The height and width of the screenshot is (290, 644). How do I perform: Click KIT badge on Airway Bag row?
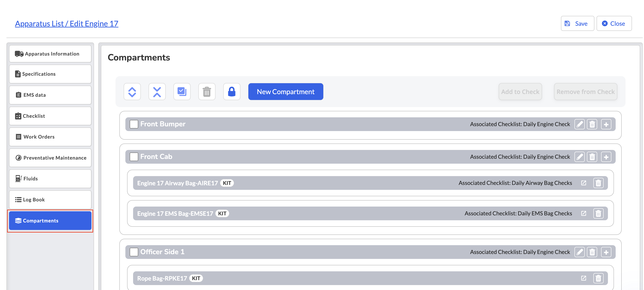click(x=227, y=183)
